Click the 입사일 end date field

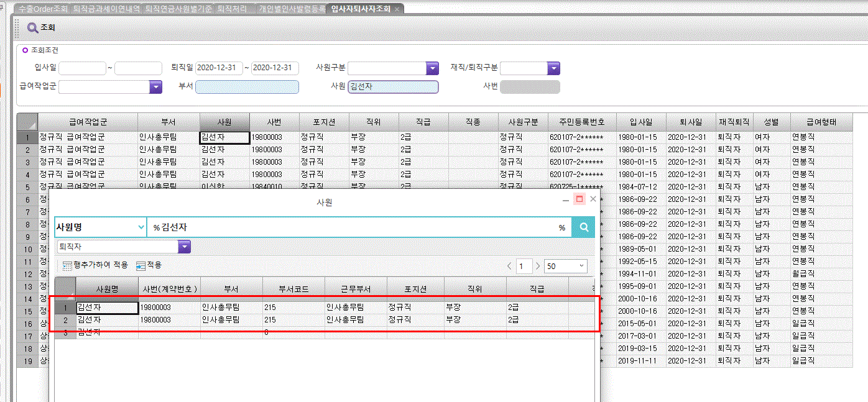(138, 68)
